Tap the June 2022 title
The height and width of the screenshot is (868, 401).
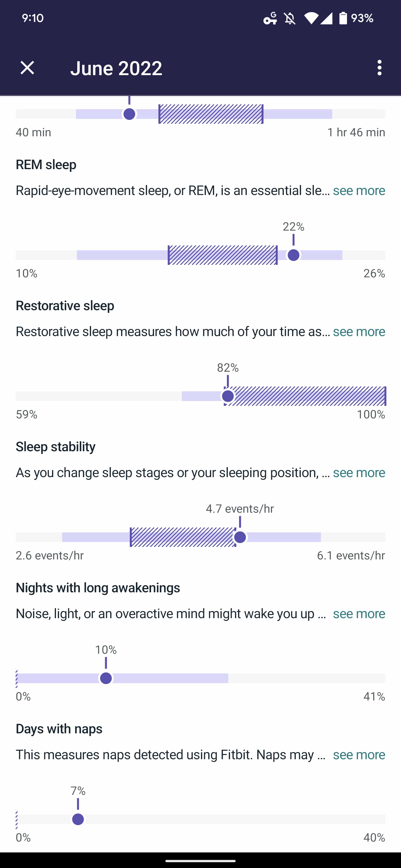(116, 68)
